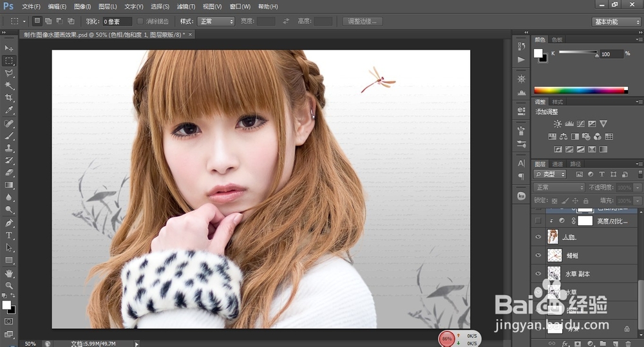Open the 填充 fill dropdown arrow

point(638,201)
